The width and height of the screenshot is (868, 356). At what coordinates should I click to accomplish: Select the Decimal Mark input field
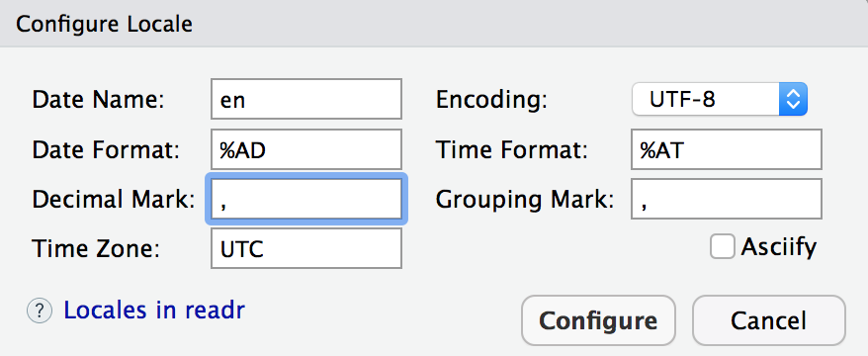click(x=306, y=199)
